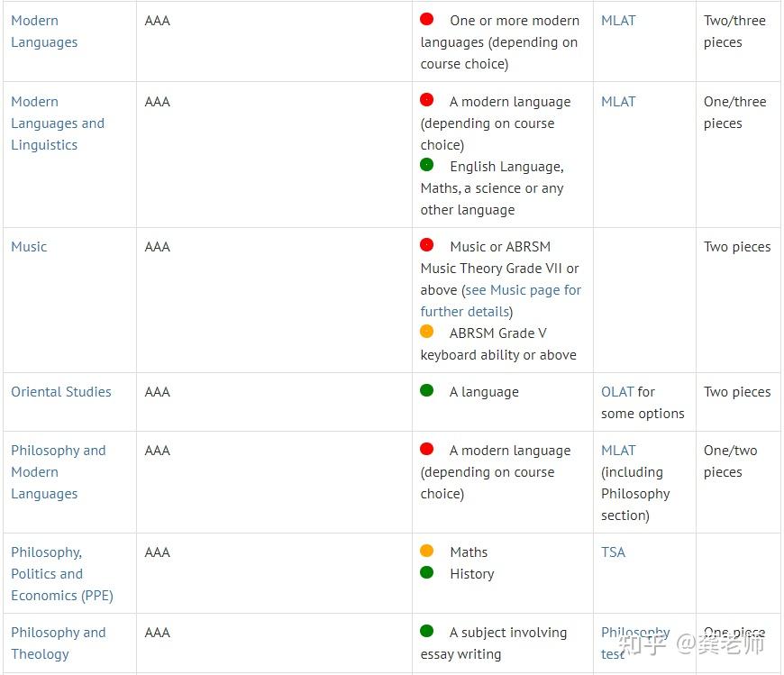Open Philosophy and Modern Languages link
Screen dimensions: 784x675
coord(58,472)
